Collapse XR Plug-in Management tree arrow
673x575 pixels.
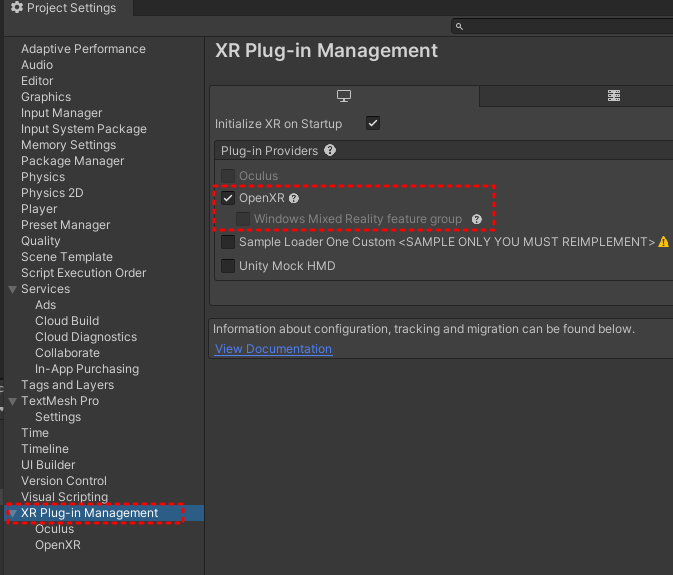coord(12,513)
